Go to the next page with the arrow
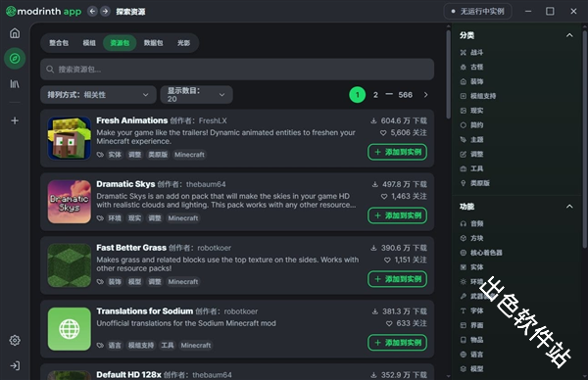 (x=425, y=95)
